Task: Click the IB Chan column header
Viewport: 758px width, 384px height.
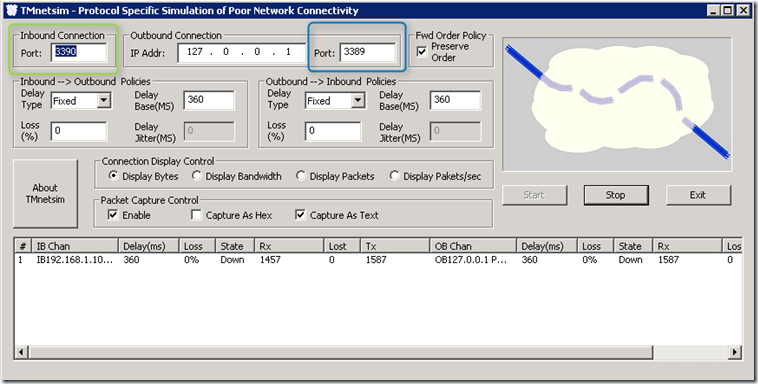Action: 75,246
